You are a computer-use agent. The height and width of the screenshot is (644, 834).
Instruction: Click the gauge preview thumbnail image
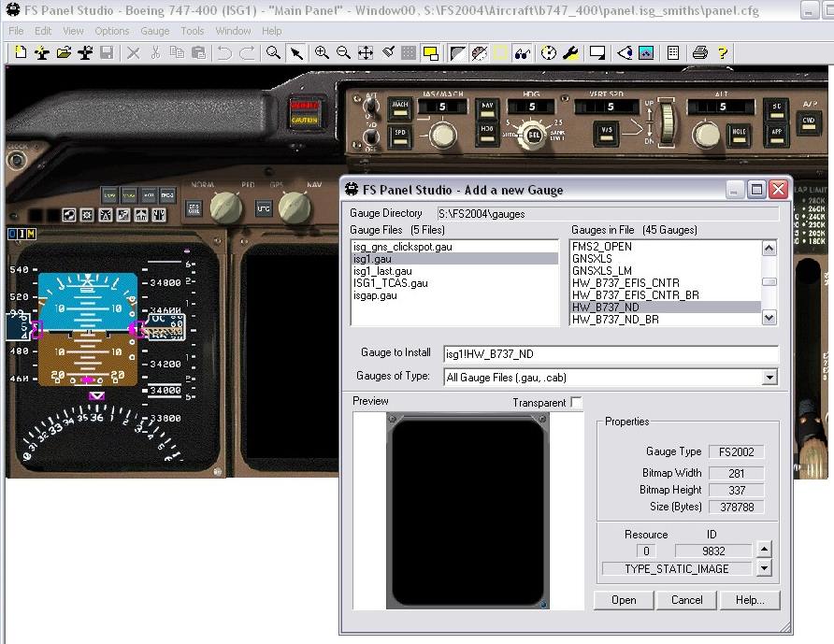click(467, 511)
